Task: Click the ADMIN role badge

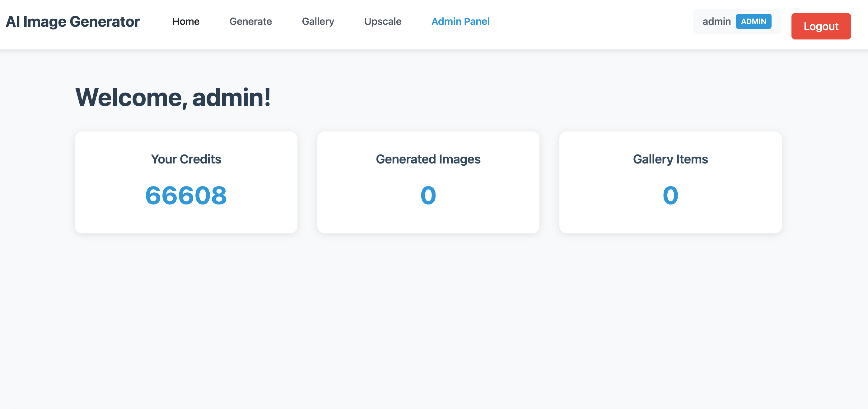Action: [754, 21]
